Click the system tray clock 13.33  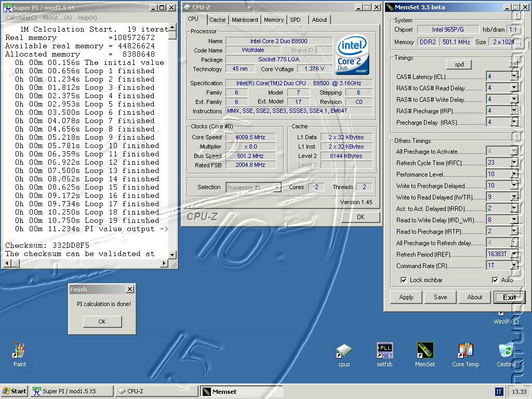click(x=519, y=392)
